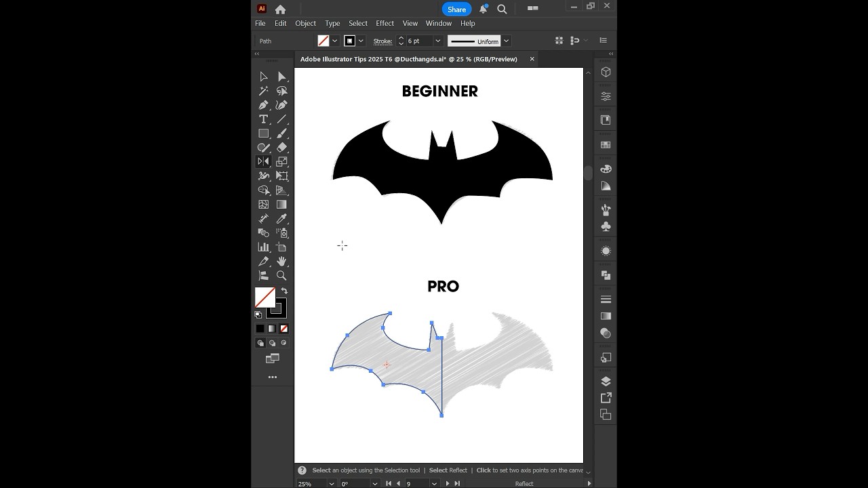Pick the Lasso tool
This screenshot has height=488, width=868.
(x=281, y=91)
